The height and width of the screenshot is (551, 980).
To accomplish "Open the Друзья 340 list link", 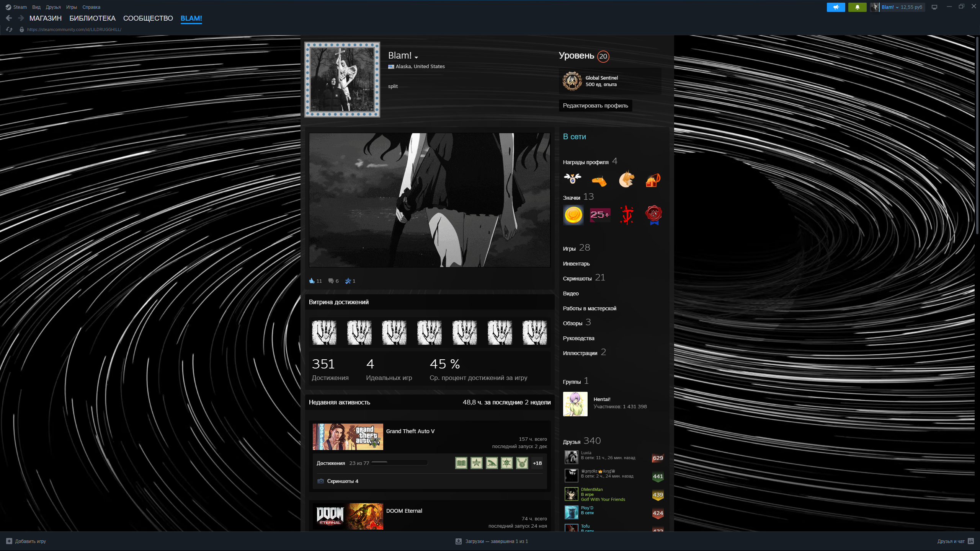I will [x=581, y=441].
